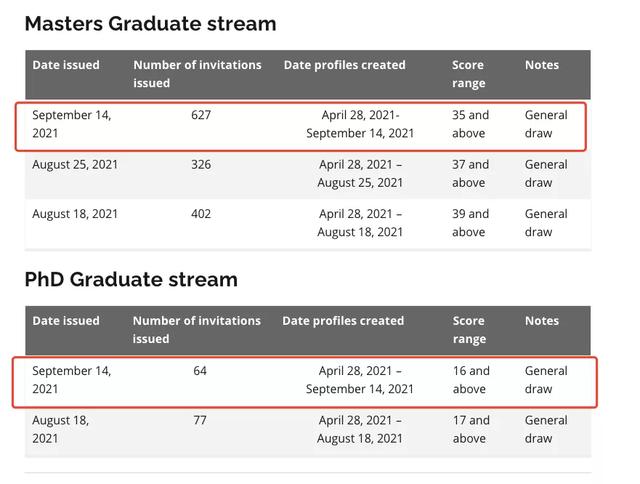Select General draw note in 326 invitations row

546,173
